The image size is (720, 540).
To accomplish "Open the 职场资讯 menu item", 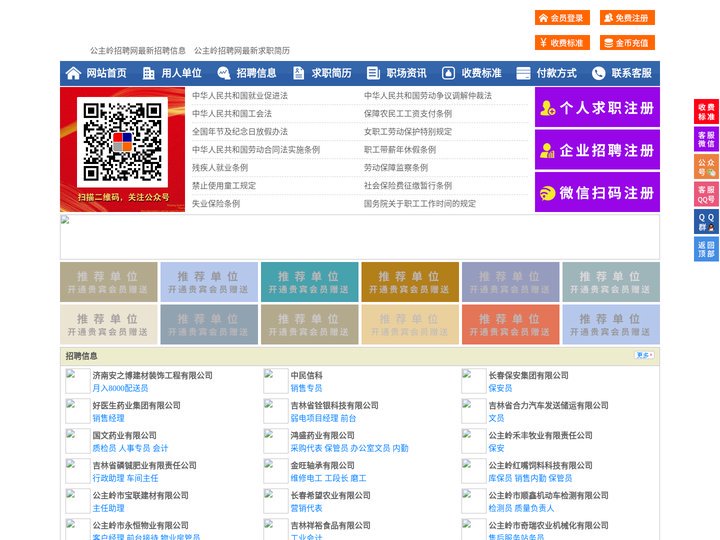I will [406, 73].
